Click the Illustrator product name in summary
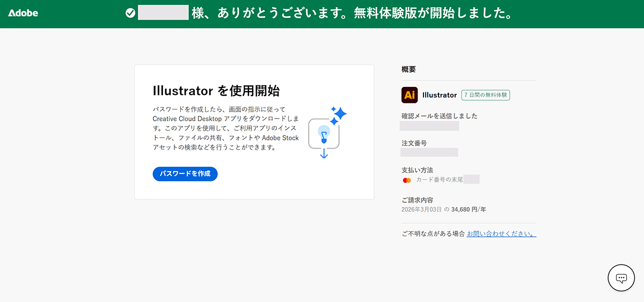The width and height of the screenshot is (644, 302). pos(440,95)
